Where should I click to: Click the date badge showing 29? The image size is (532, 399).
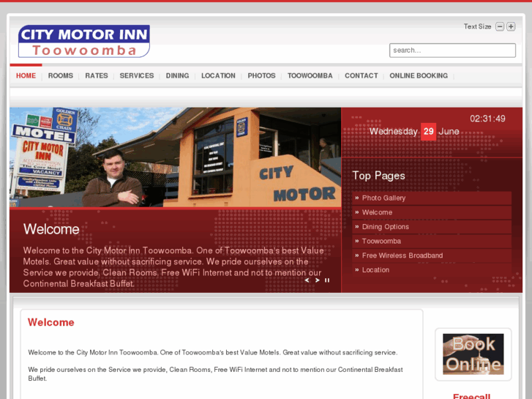tap(428, 132)
